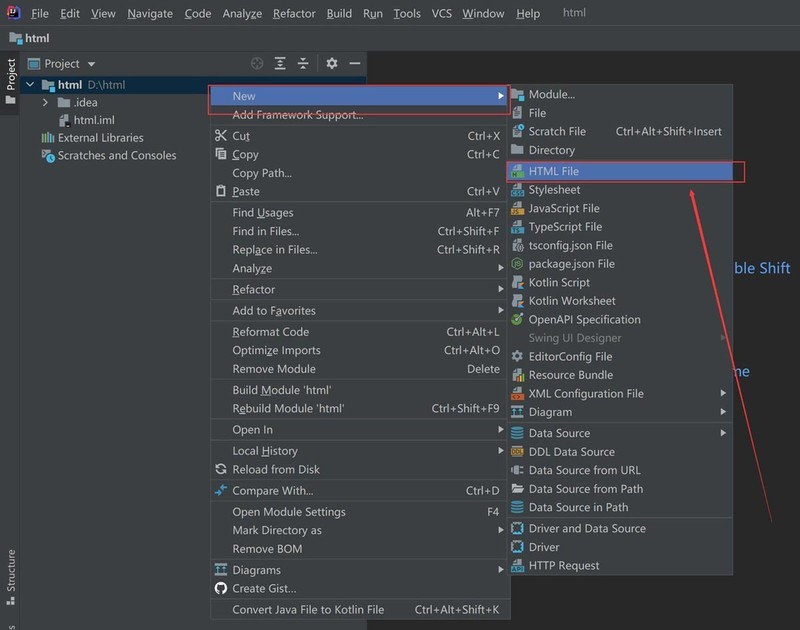The image size is (800, 630).
Task: Open Project panel settings gear
Action: (332, 63)
